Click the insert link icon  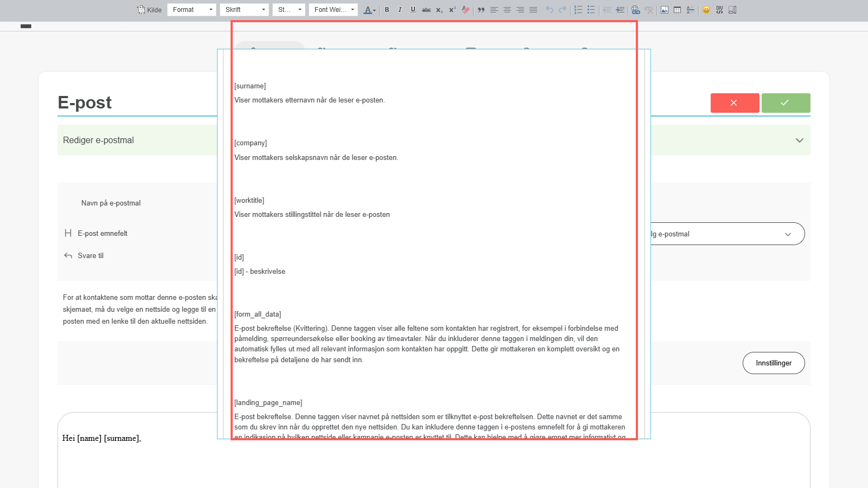coord(635,10)
